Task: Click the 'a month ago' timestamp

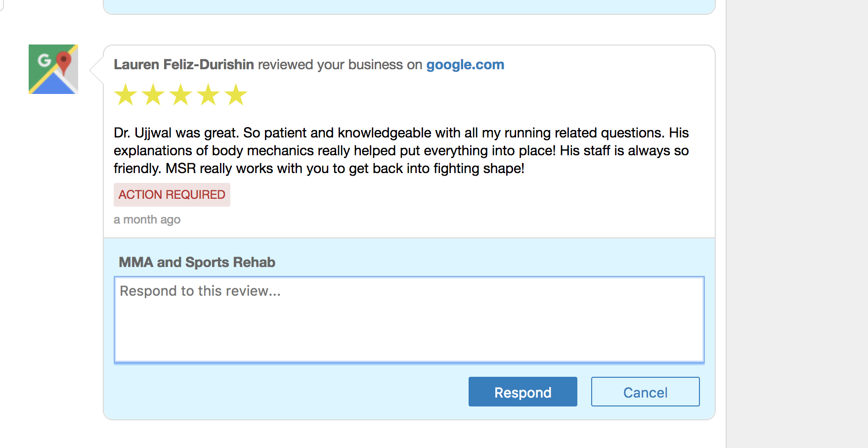Action: point(147,220)
